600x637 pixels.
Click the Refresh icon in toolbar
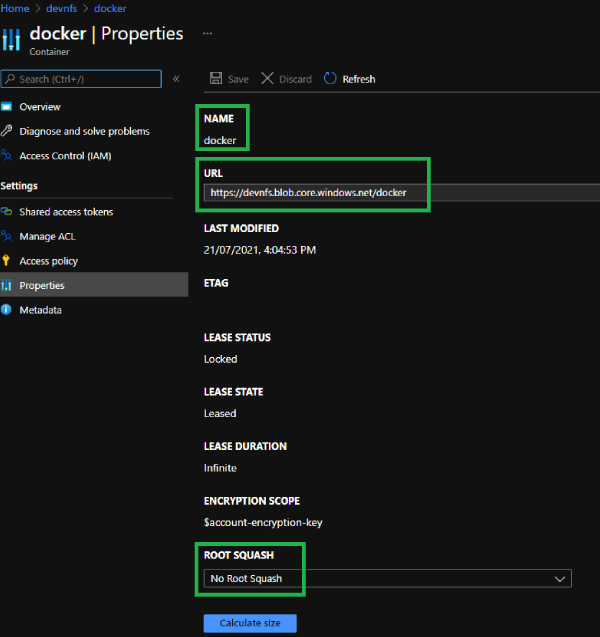tap(331, 79)
